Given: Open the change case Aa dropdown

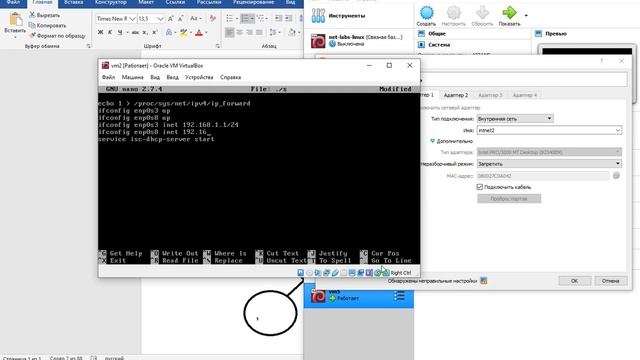Looking at the screenshot, I should tap(196, 19).
